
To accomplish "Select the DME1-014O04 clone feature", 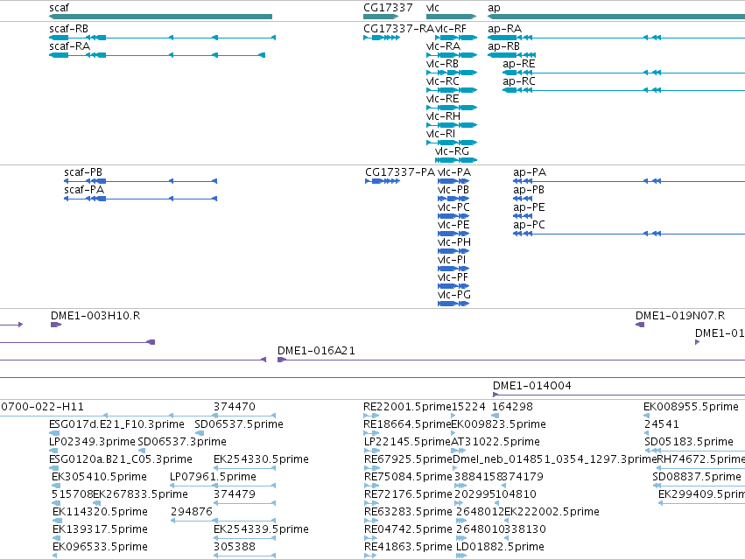I will [x=619, y=395].
